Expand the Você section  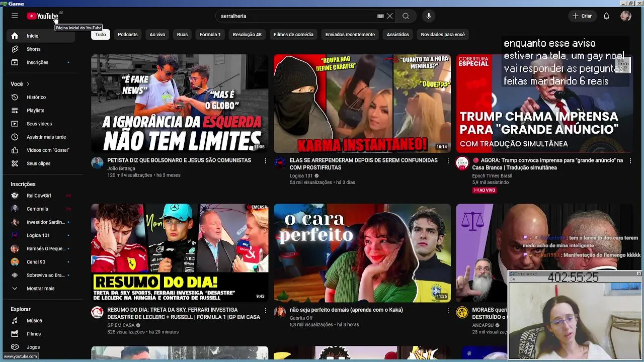point(20,84)
